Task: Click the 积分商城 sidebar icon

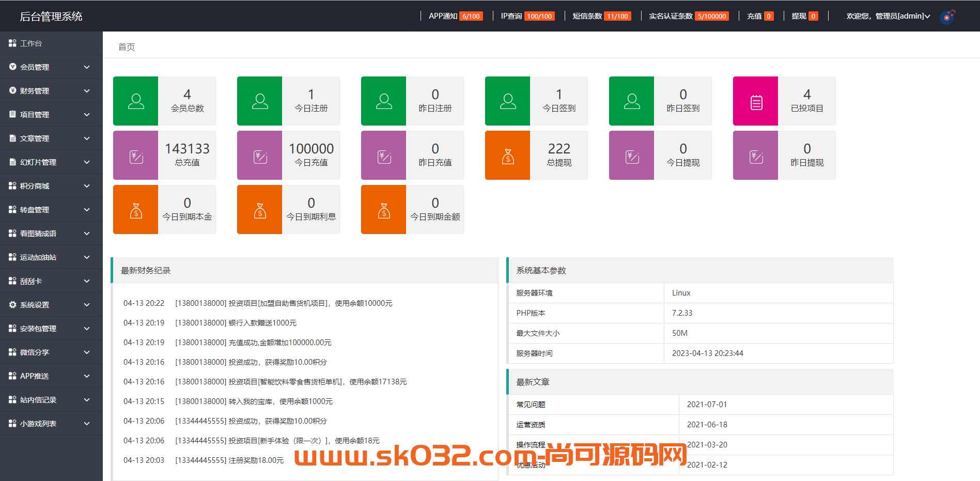Action: pos(12,186)
